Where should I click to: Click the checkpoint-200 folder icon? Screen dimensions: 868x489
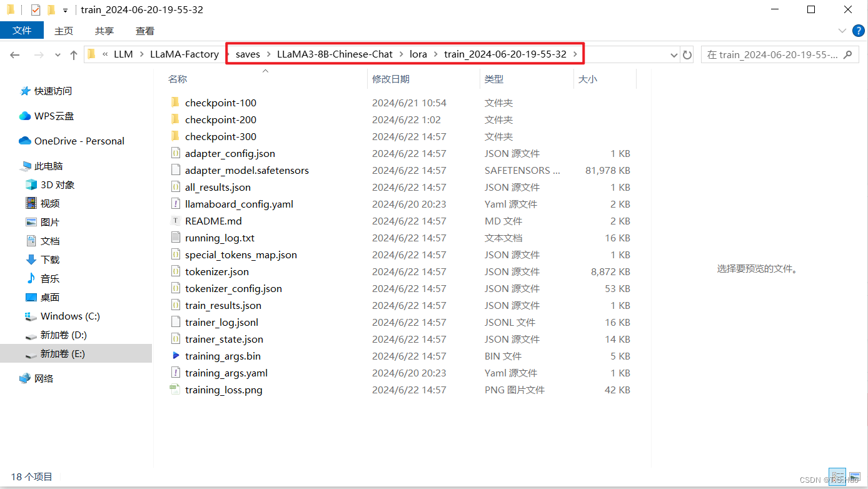(175, 119)
